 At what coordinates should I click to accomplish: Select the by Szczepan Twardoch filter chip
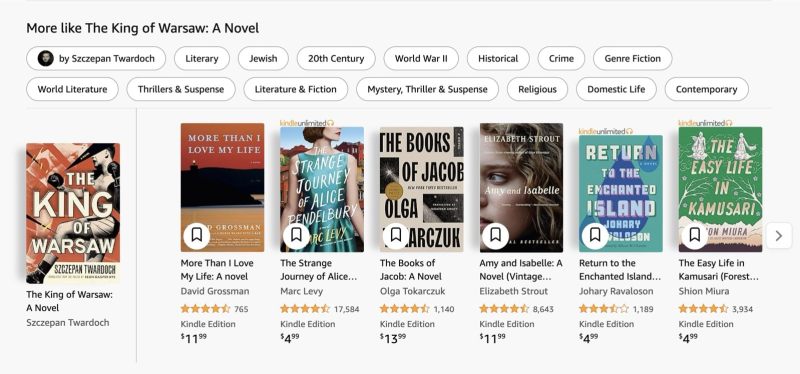click(96, 58)
